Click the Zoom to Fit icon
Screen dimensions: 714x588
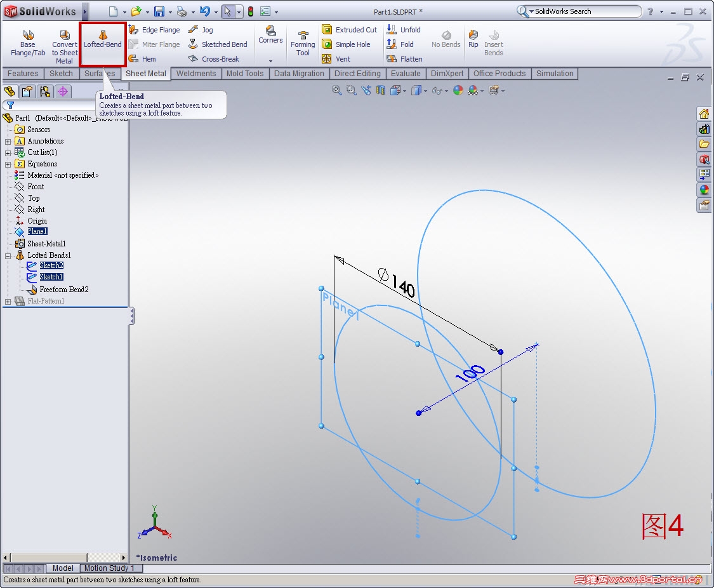pos(336,90)
